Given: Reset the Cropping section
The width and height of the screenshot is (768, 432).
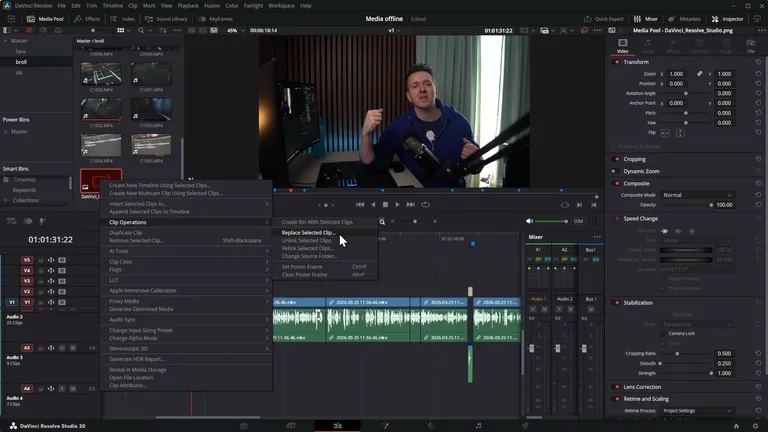Looking at the screenshot, I should (758, 159).
